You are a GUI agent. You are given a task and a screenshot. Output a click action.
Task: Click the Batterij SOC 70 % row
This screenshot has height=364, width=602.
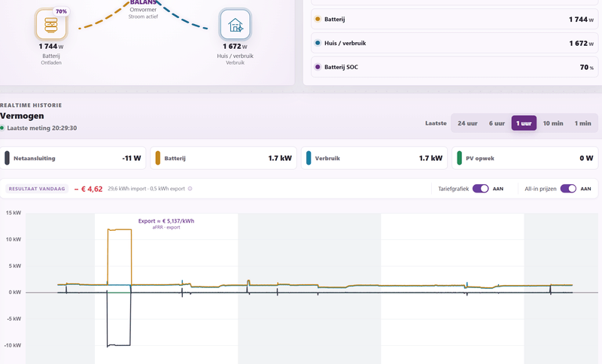click(x=455, y=67)
